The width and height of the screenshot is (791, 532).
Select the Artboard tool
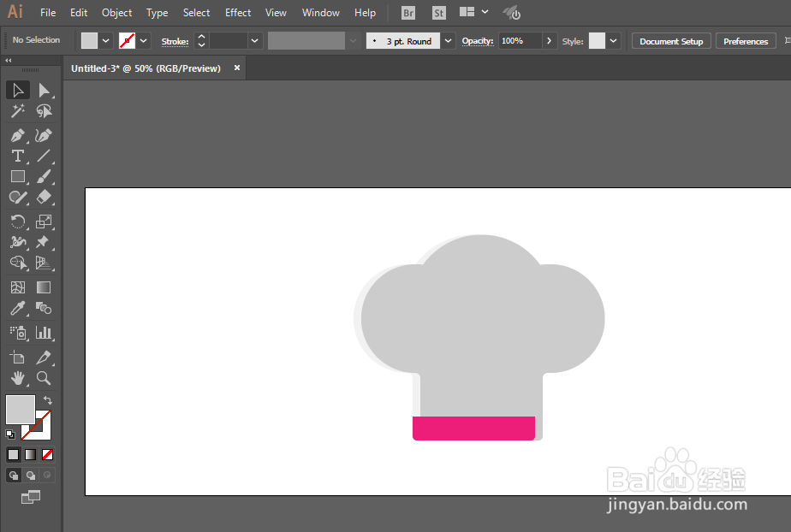coord(18,358)
